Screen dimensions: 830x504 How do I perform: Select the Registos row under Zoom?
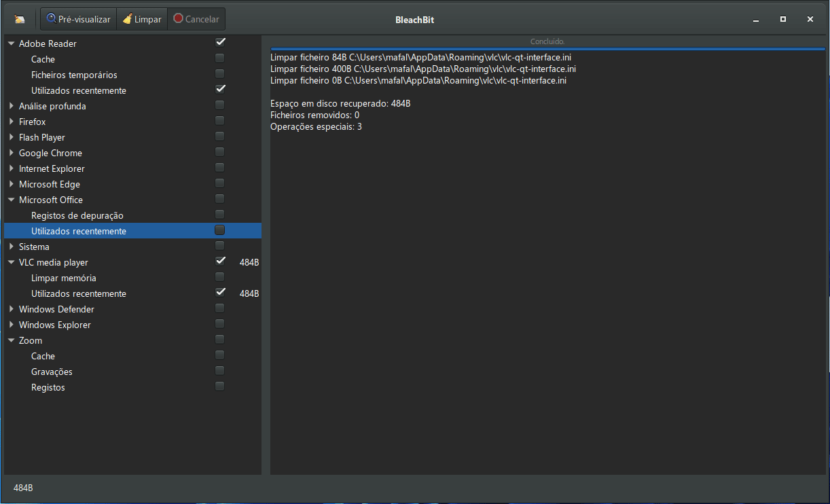tap(48, 387)
